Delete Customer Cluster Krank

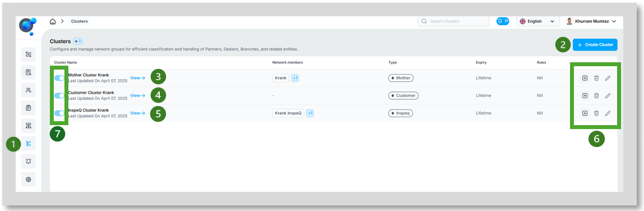click(596, 95)
